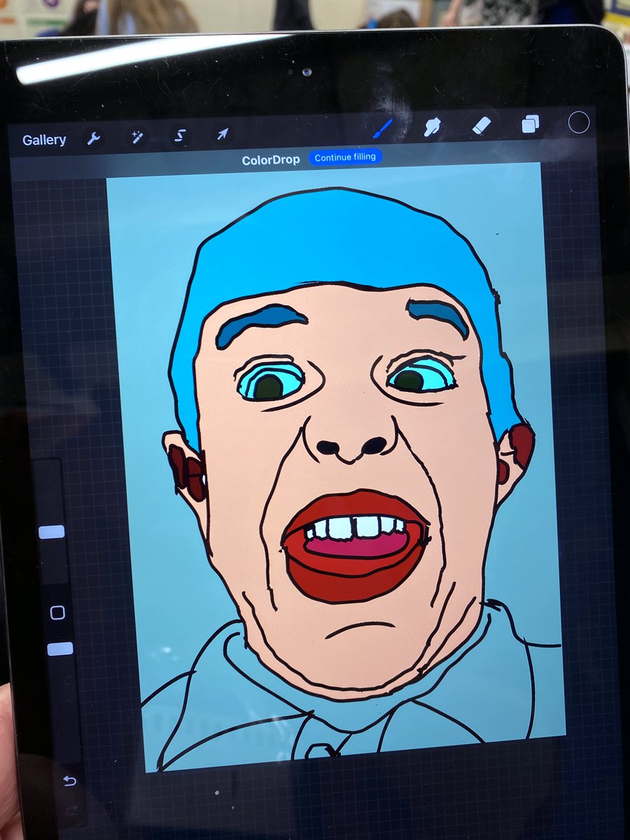Open the Adjustments magic wand menu

(136, 136)
